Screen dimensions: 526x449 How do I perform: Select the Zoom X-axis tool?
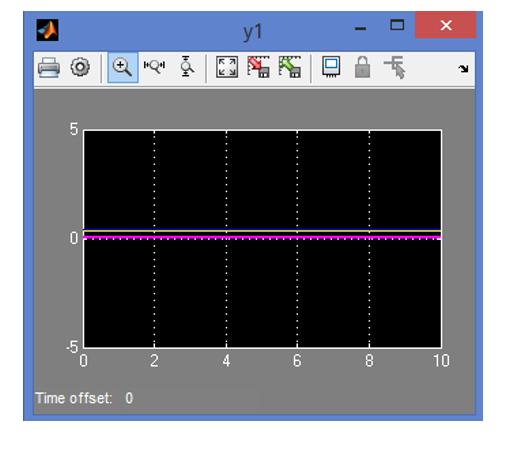click(154, 66)
